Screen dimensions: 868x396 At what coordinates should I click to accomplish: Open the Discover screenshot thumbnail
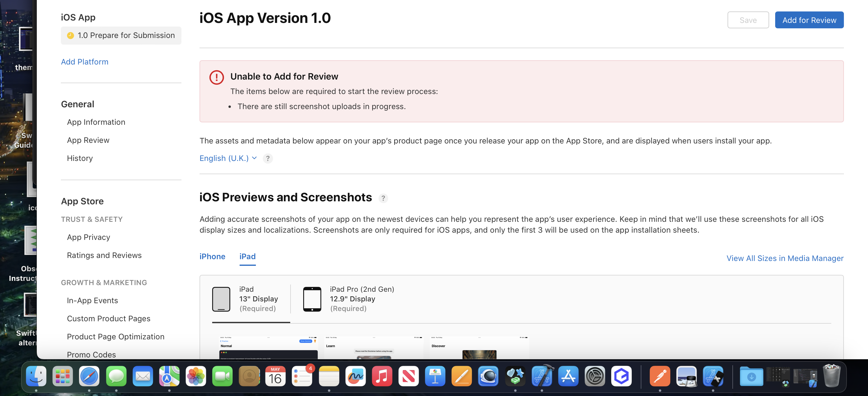(x=479, y=348)
